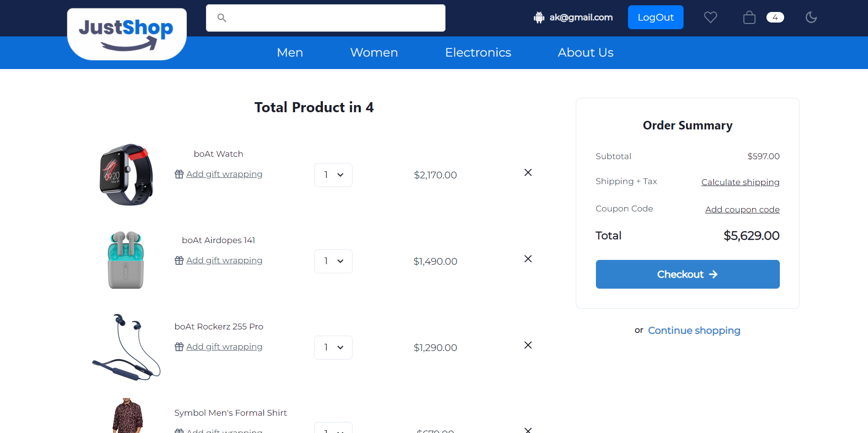Click the LogOut button
Viewport: 868px width, 433px height.
click(x=656, y=17)
